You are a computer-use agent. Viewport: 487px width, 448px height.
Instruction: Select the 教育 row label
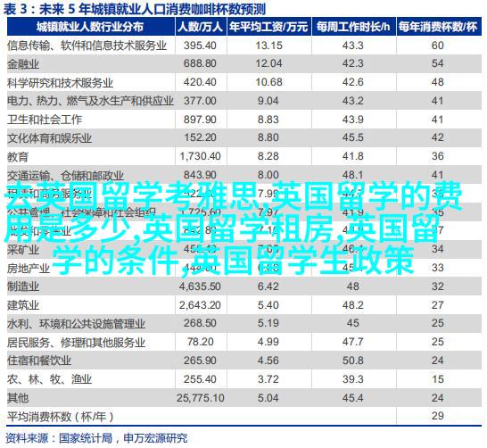click(18, 156)
